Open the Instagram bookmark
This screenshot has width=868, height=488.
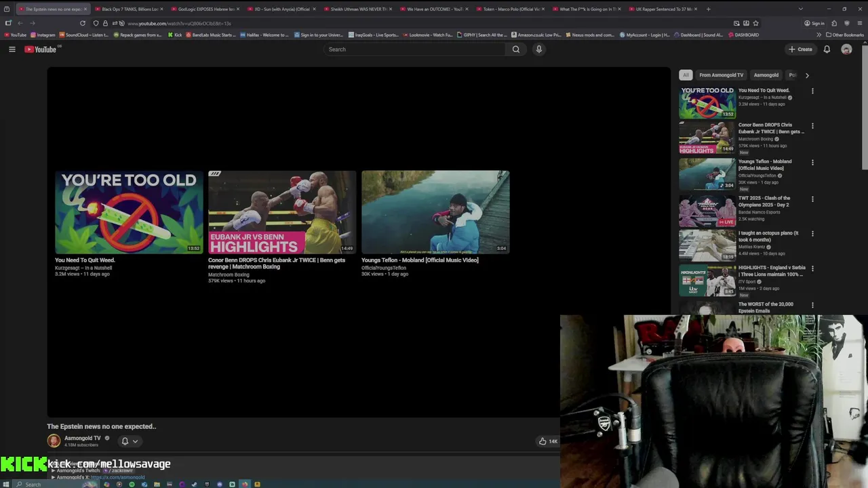[x=43, y=35]
